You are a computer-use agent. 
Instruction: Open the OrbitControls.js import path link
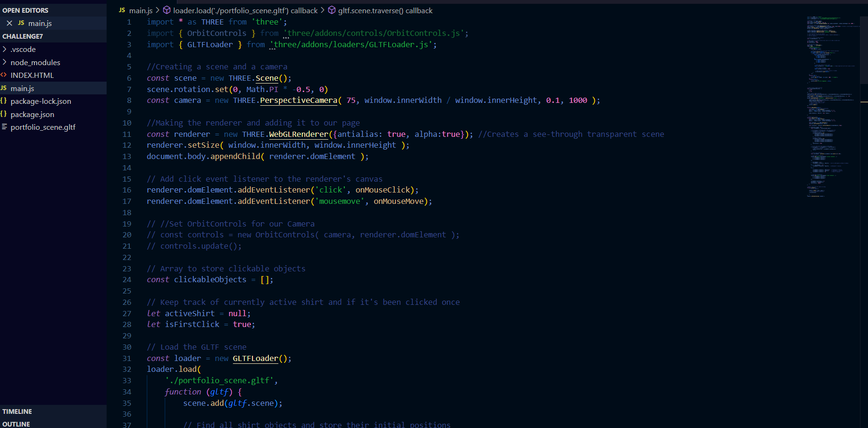[x=374, y=33]
